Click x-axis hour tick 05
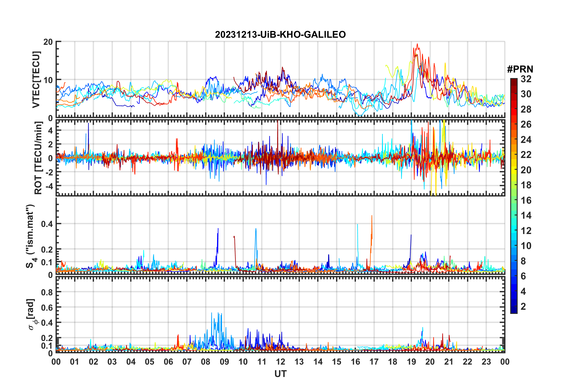 [x=150, y=362]
